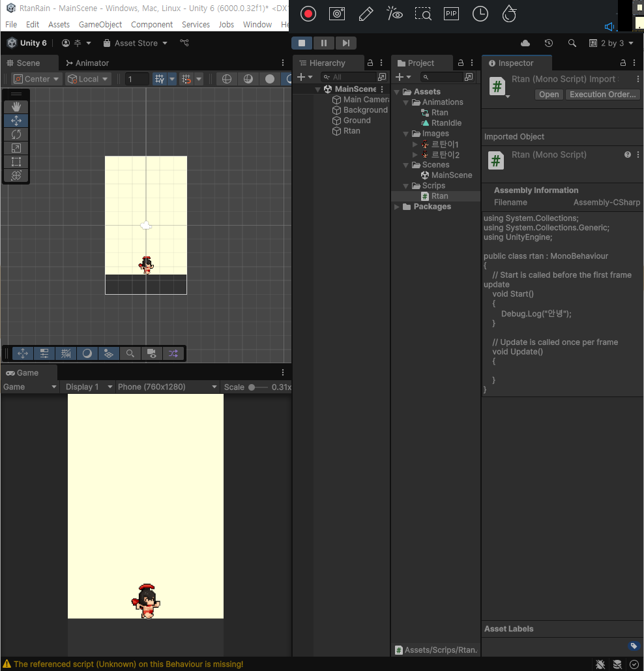This screenshot has width=644, height=671.
Task: Open Unity cloud services icon
Action: click(x=525, y=43)
